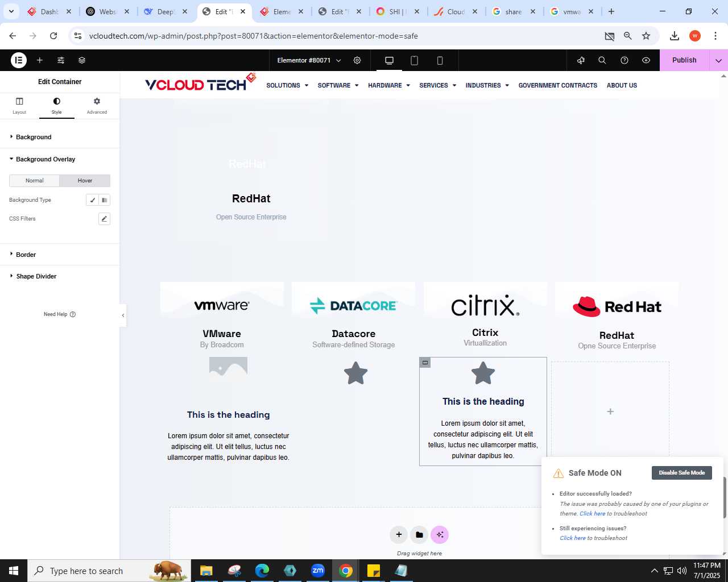The width and height of the screenshot is (728, 582).
Task: Open Finder search icon in top bar
Action: tap(602, 60)
